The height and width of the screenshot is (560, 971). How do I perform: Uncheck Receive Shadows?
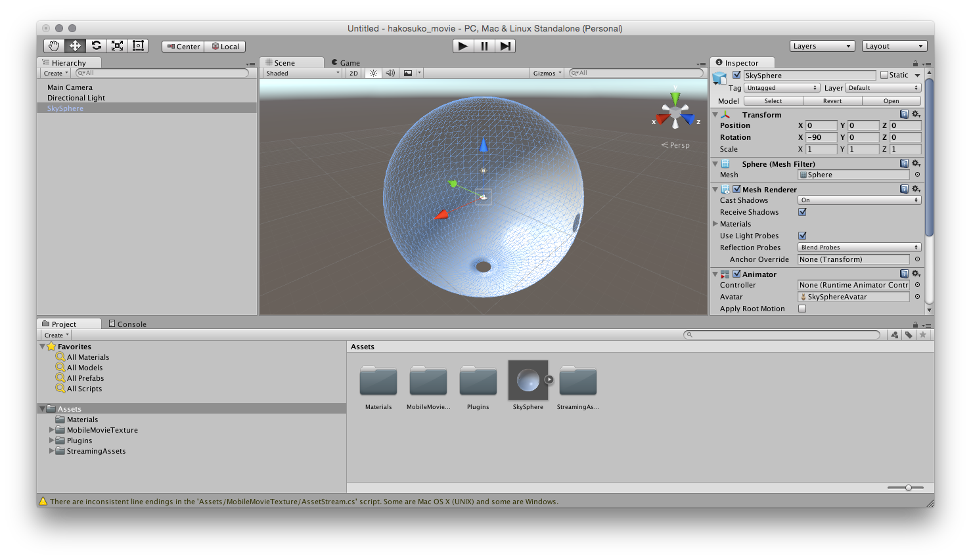(802, 212)
